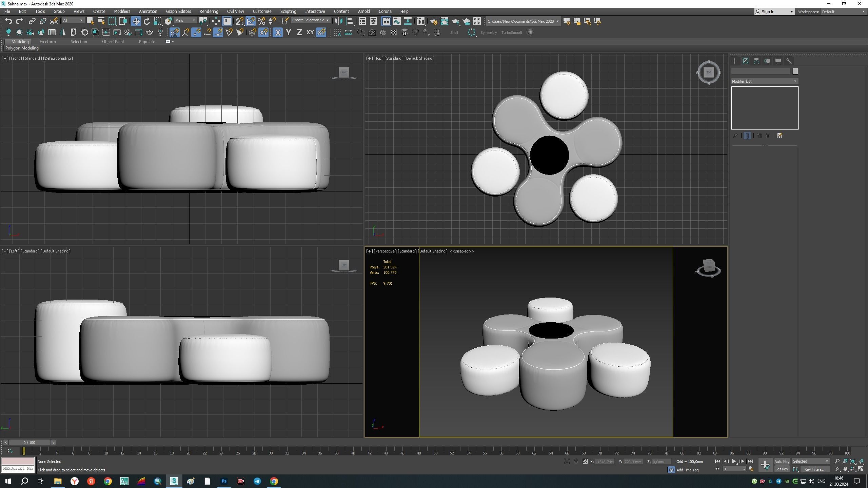Open the Corona menu
Image resolution: width=868 pixels, height=488 pixels.
(385, 12)
